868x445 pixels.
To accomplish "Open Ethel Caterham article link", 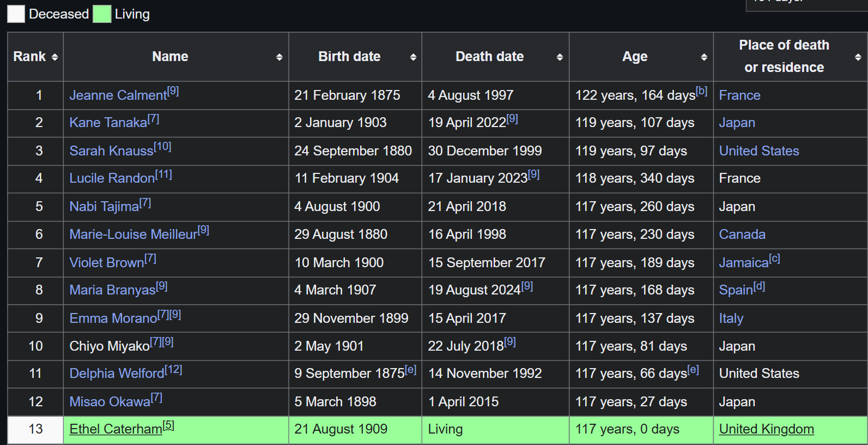I will point(116,429).
